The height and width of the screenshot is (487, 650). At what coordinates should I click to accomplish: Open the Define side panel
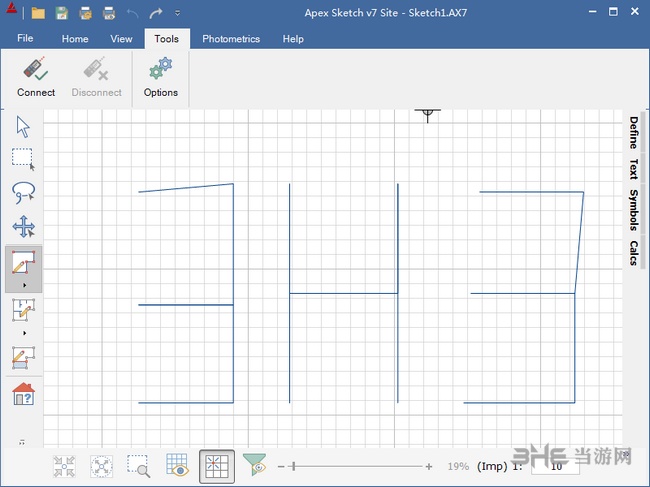point(633,133)
